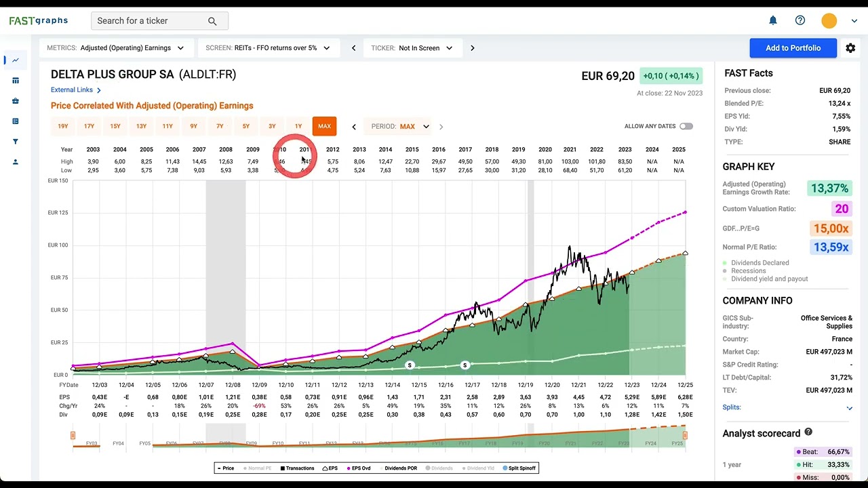Select the 15Y time range
Image resolution: width=868 pixels, height=488 pixels.
coord(115,126)
